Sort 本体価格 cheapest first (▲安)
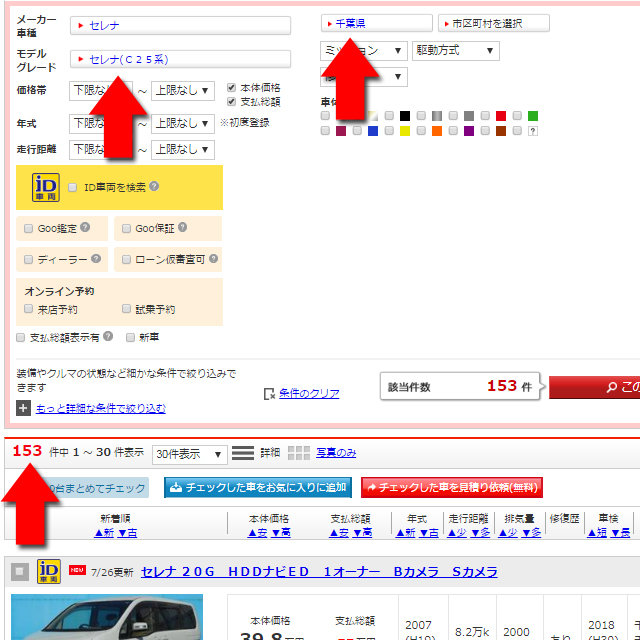 (x=258, y=532)
